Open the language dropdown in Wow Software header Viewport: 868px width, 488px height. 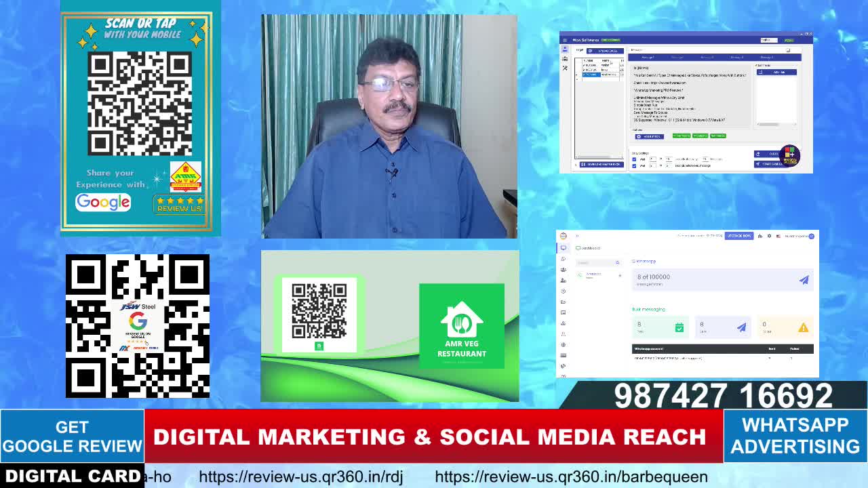point(769,40)
